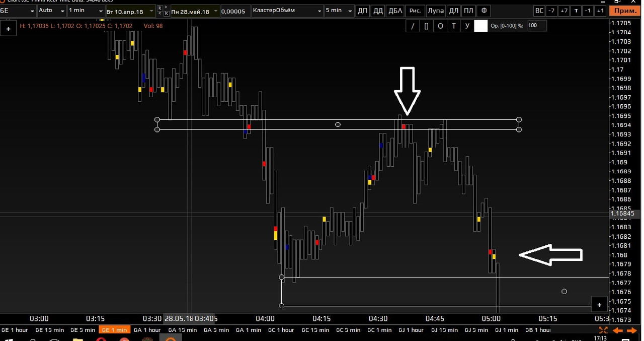Select the active GE 1 min tab
The image size is (644, 341).
[x=114, y=330]
